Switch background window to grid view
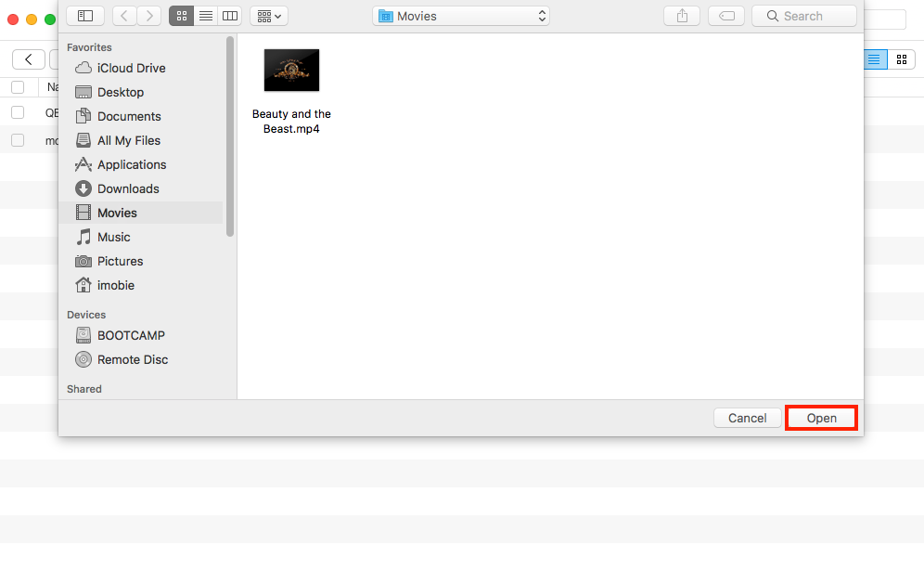Screen dimensions: 924x570 click(x=902, y=58)
